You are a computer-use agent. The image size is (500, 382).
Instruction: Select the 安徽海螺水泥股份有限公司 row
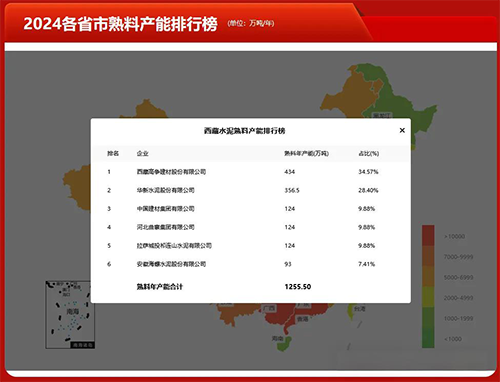click(x=250, y=264)
